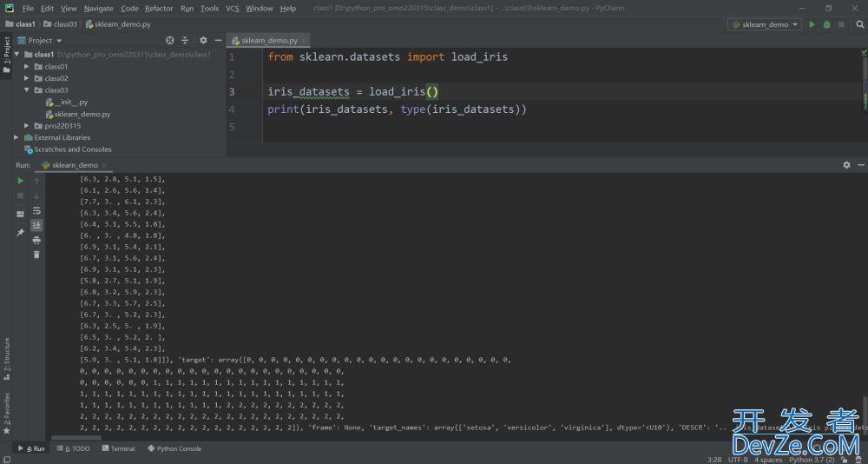
Task: Expand the class01 folder
Action: tap(27, 67)
